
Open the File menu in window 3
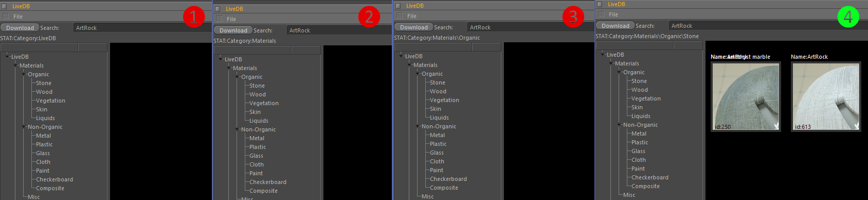(x=412, y=16)
